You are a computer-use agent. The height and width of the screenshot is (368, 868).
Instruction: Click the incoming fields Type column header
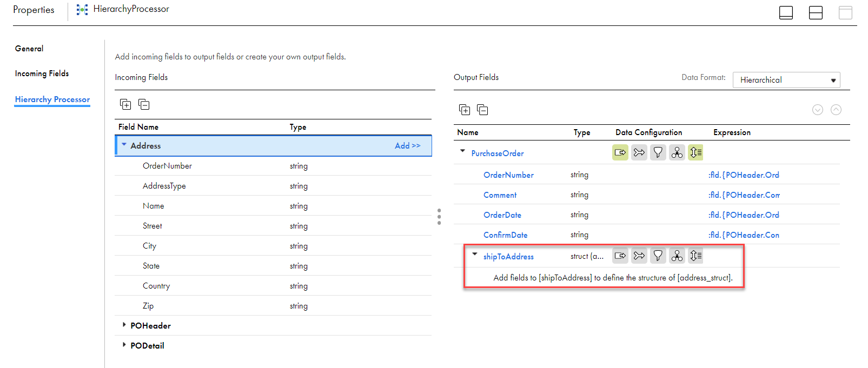(x=298, y=127)
